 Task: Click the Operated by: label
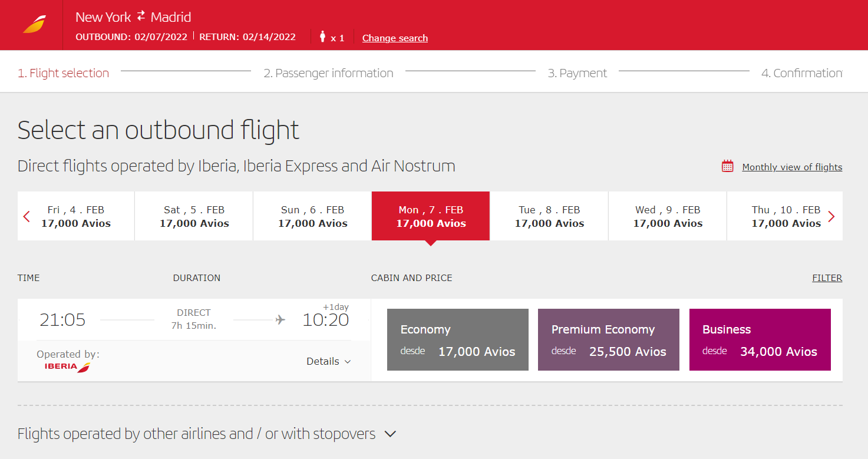coord(68,354)
